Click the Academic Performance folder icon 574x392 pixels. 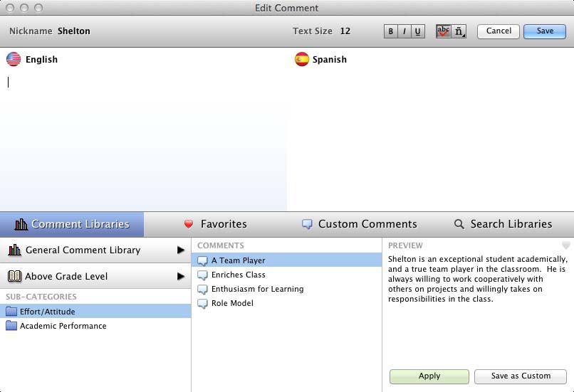(x=11, y=326)
